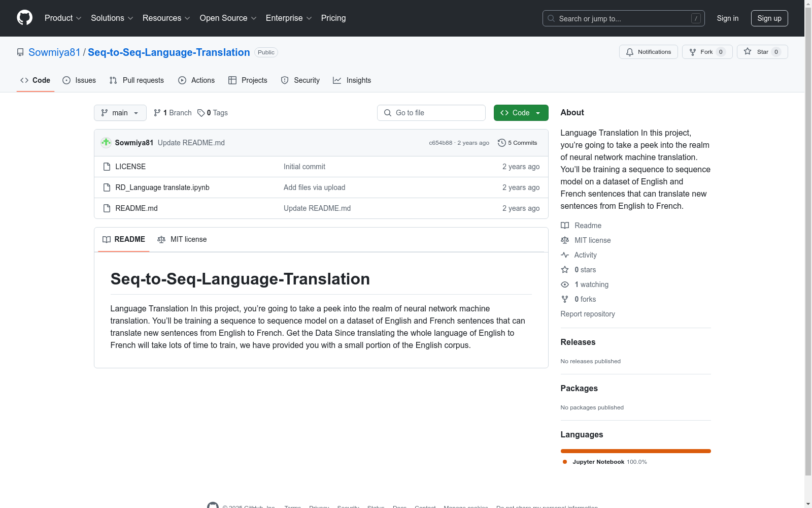Viewport: 812px width, 508px height.
Task: Open the green Code dropdown button
Action: click(521, 113)
